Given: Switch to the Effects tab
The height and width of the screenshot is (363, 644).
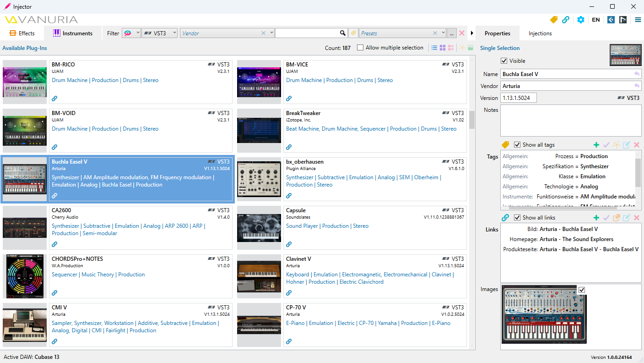Looking at the screenshot, I should coord(22,33).
